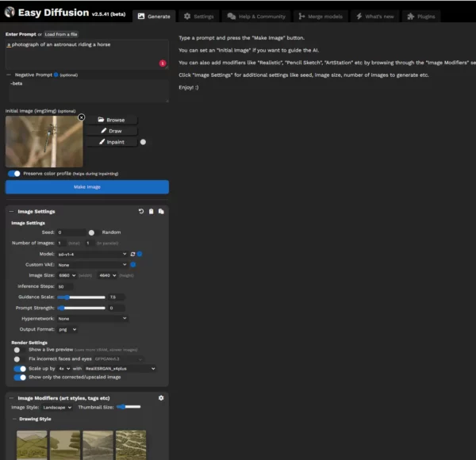Click the Inpaint button
The height and width of the screenshot is (460, 476).
coord(111,142)
